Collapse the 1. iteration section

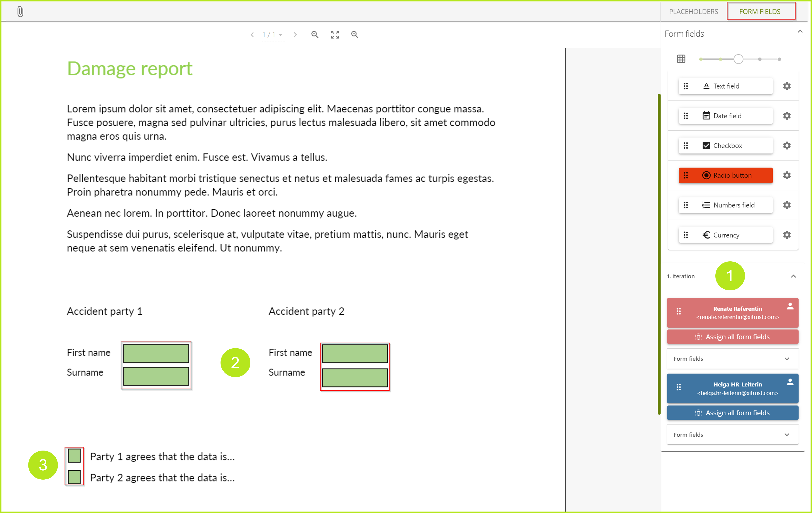793,276
